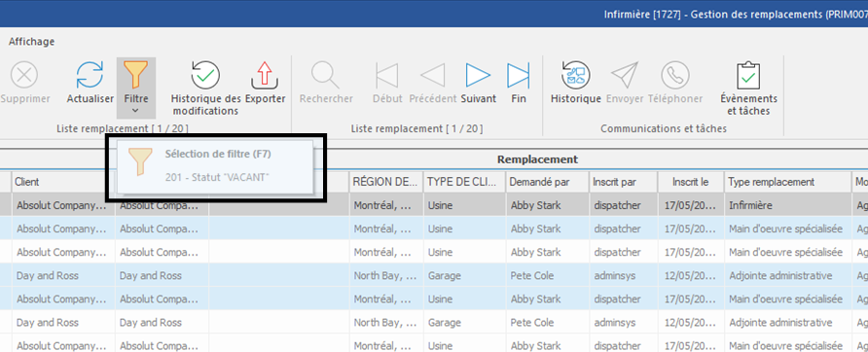Select the Remplacement band header
The height and width of the screenshot is (352, 868).
pyautogui.click(x=537, y=159)
